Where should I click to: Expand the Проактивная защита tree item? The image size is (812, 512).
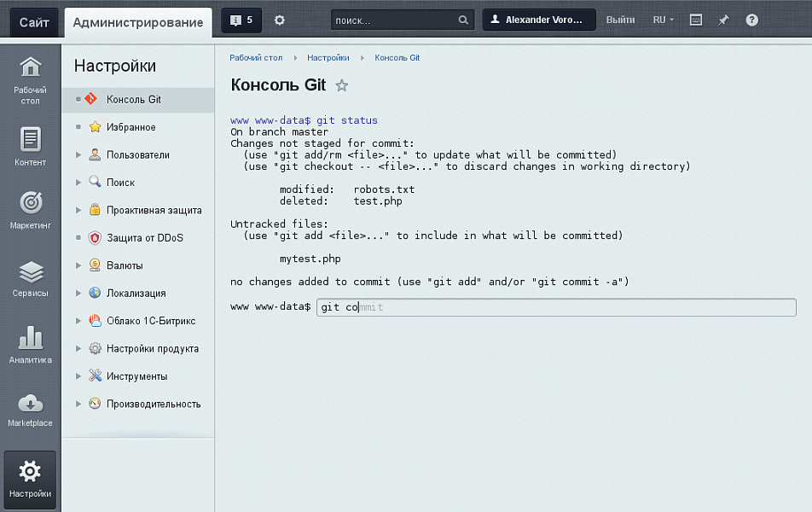78,210
